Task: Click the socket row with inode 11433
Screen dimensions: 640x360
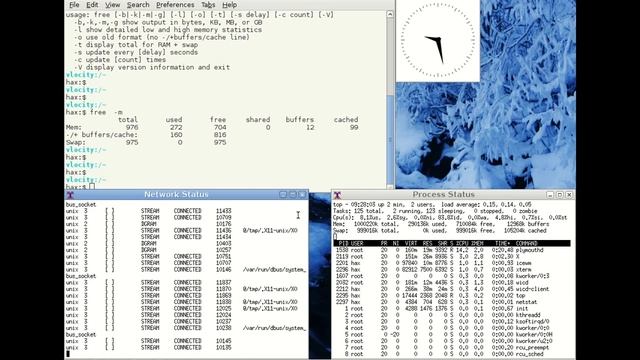Action: pos(149,211)
